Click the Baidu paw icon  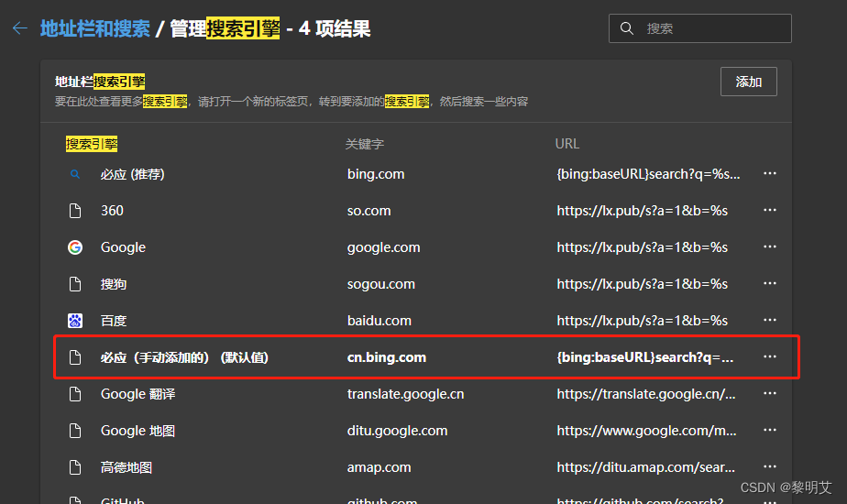pos(75,321)
